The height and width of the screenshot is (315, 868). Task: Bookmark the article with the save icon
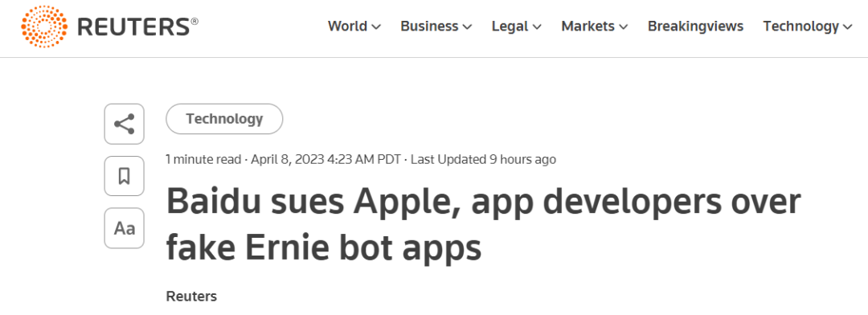click(124, 176)
